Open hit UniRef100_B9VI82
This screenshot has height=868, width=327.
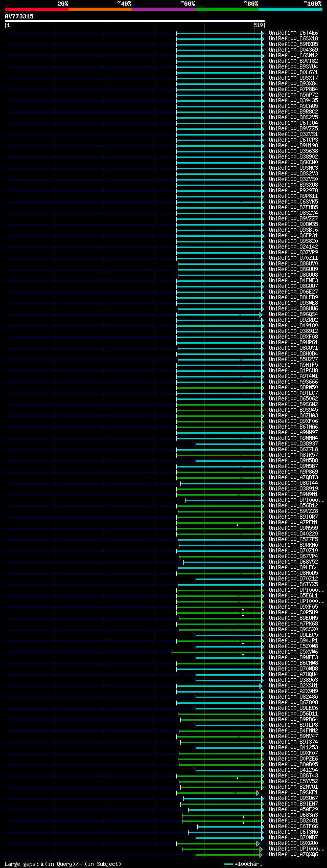point(293,61)
